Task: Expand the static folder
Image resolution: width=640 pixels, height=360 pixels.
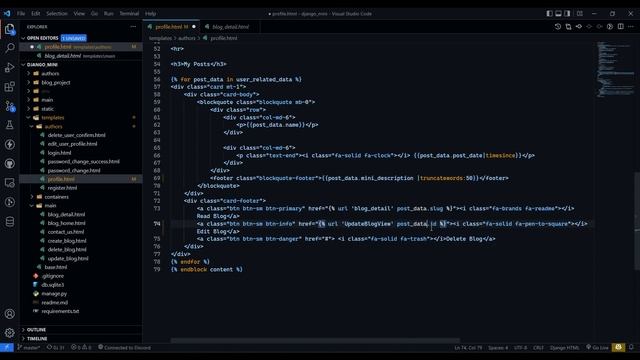Action: (47, 109)
